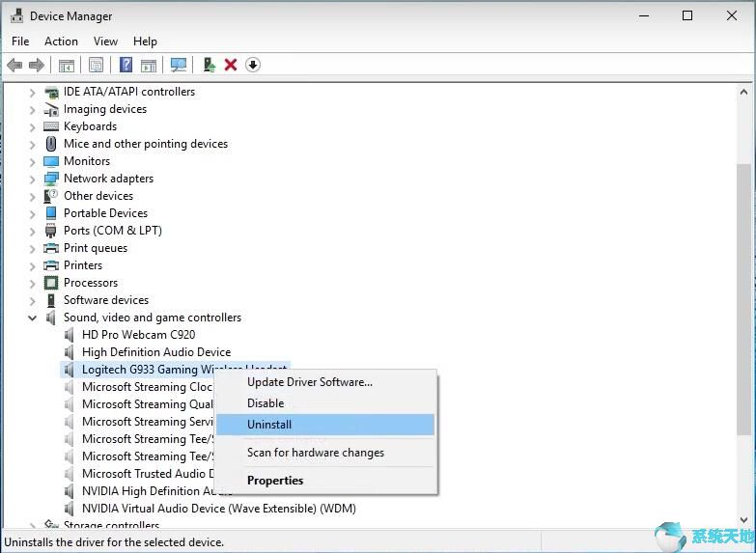
Task: Click the Processors category icon
Action: click(x=51, y=283)
